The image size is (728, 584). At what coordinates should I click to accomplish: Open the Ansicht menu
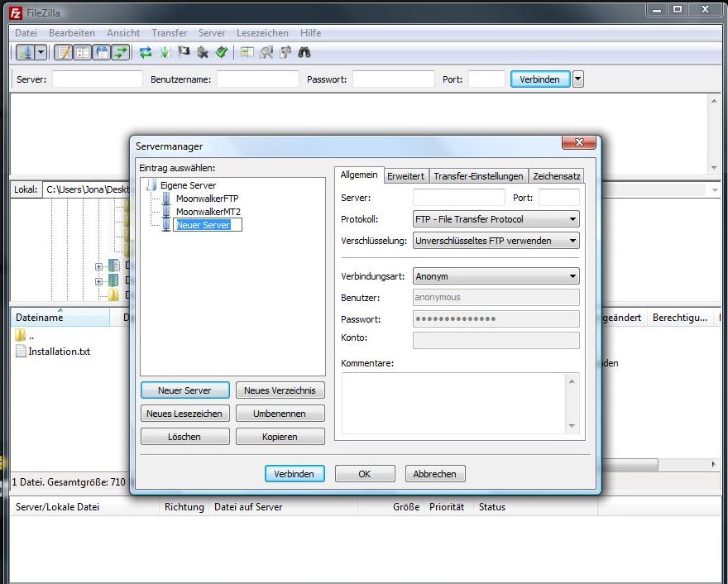click(123, 33)
